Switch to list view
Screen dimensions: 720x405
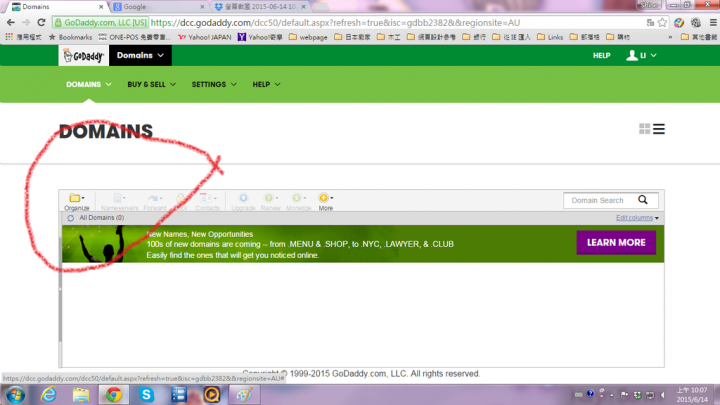click(659, 129)
